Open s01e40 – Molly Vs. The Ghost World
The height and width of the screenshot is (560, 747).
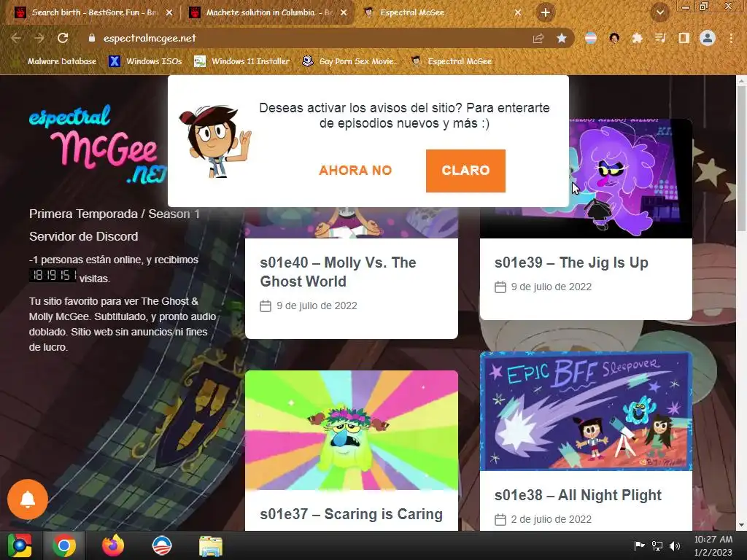pyautogui.click(x=338, y=272)
